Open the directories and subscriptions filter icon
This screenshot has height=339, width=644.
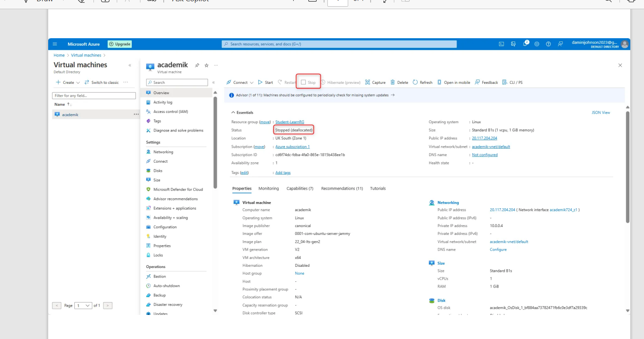coord(513,44)
